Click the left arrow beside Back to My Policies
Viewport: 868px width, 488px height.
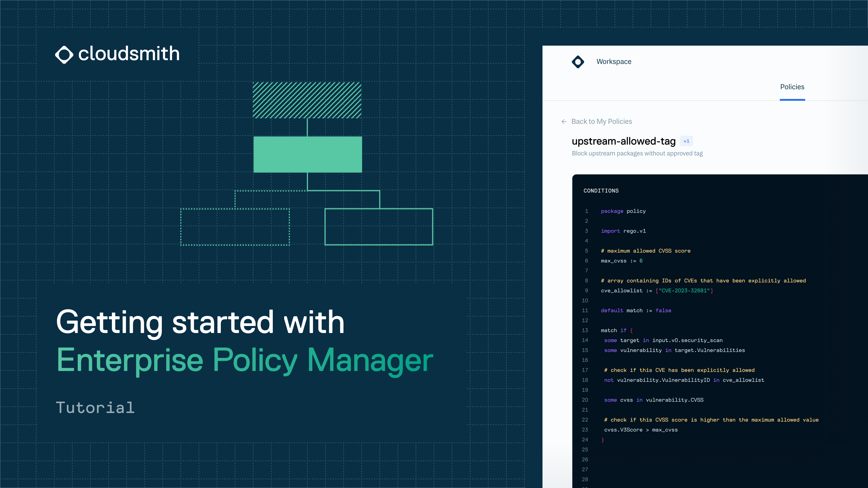[x=564, y=122]
